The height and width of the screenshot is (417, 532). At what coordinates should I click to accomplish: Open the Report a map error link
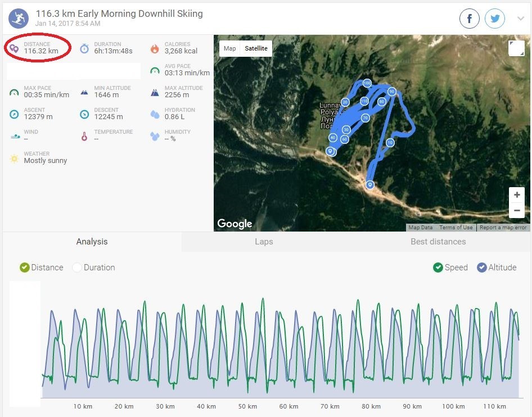click(x=503, y=228)
